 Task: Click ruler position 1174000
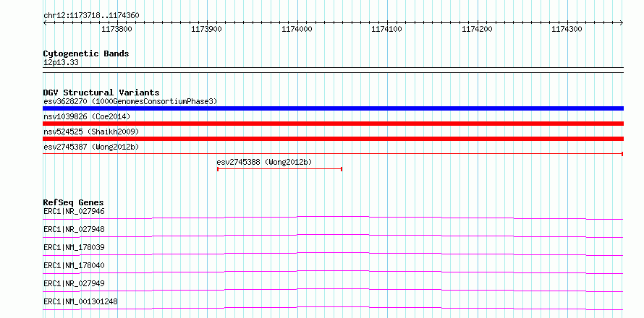pos(298,29)
